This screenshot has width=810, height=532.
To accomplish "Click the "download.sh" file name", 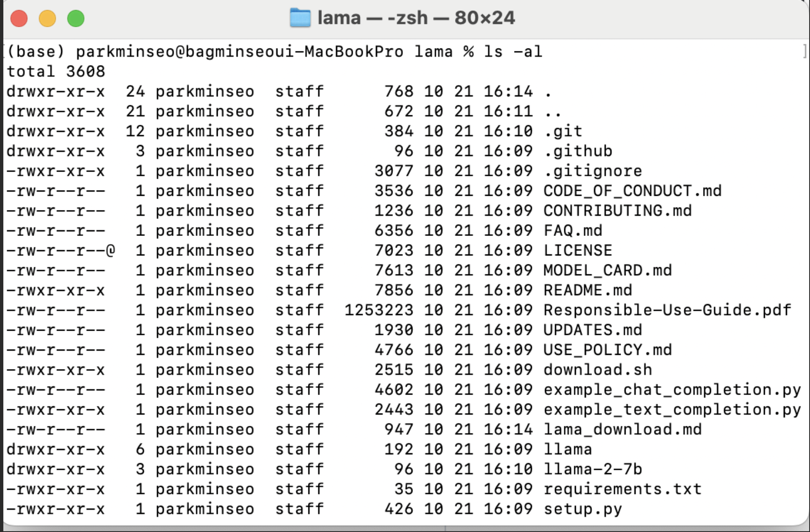I will click(598, 370).
